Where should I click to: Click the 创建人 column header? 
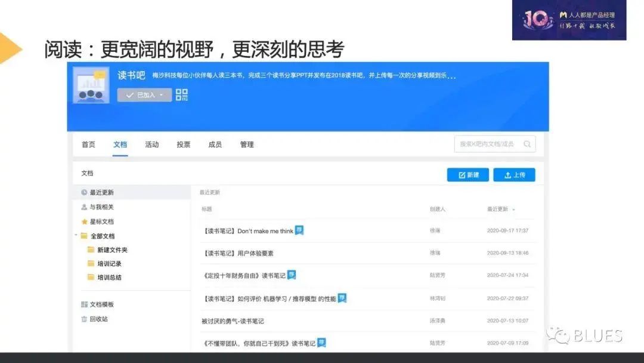(438, 209)
